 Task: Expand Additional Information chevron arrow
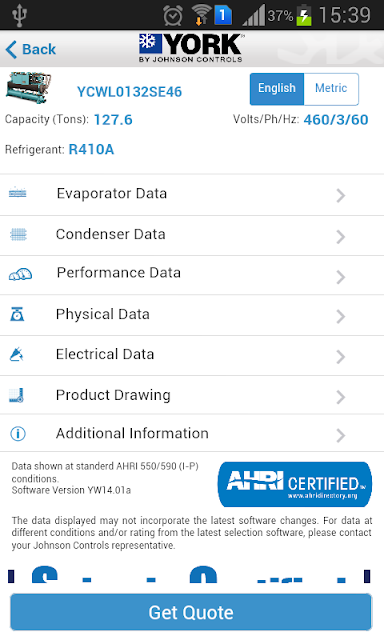[x=341, y=436]
